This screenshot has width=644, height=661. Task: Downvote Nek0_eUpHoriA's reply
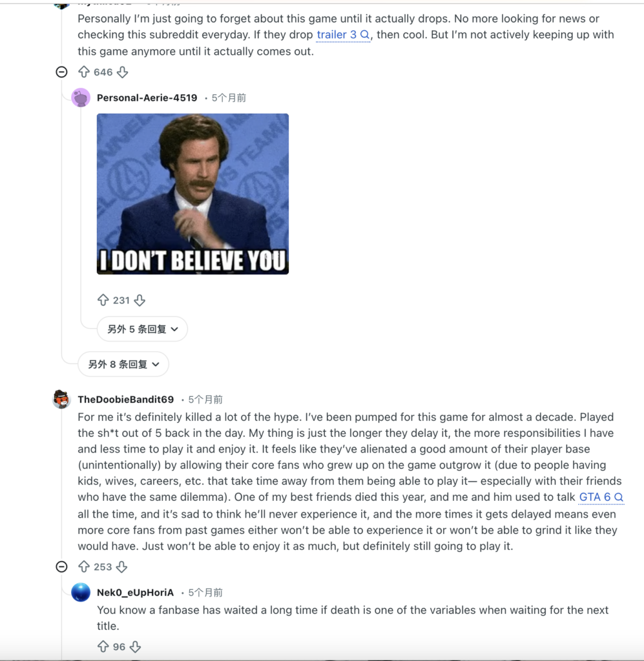135,646
